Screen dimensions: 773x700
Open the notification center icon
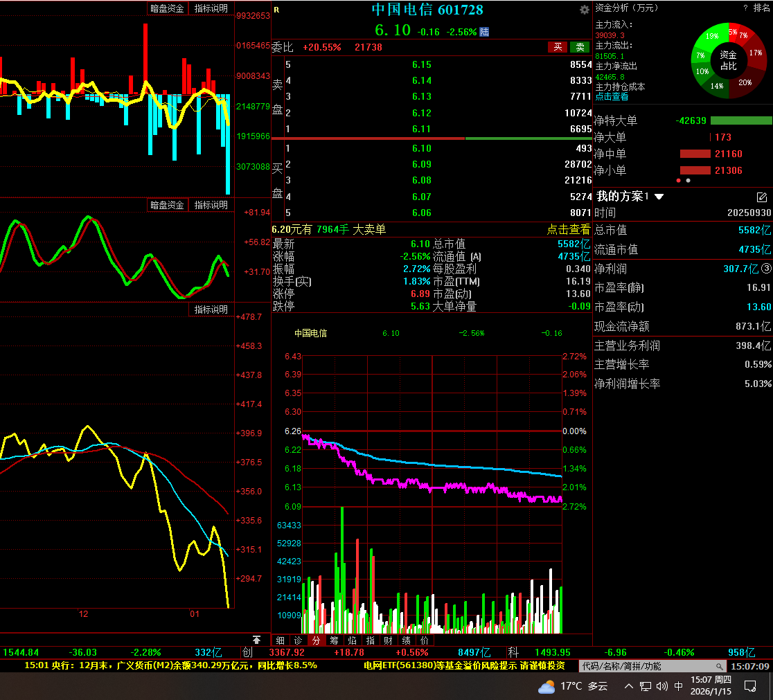pos(750,686)
